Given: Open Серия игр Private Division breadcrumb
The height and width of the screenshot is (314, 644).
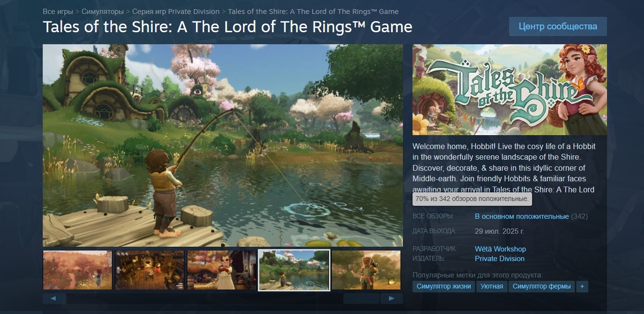Looking at the screenshot, I should coord(176,11).
